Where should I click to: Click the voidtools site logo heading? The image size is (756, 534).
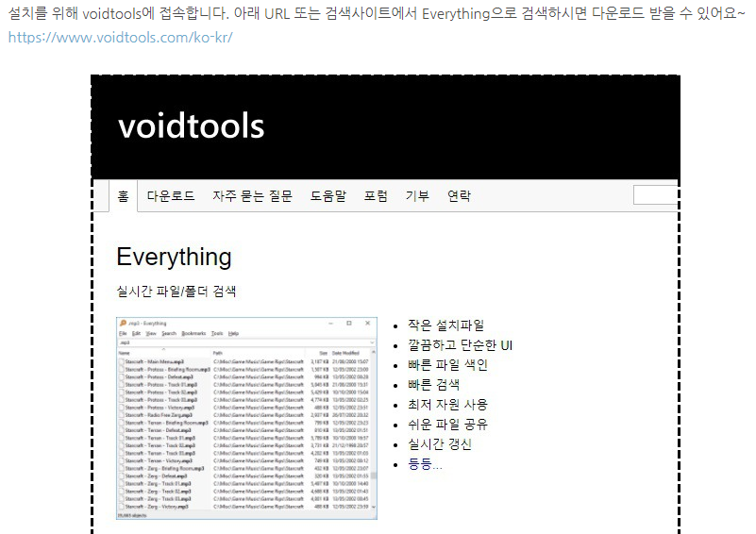point(192,125)
